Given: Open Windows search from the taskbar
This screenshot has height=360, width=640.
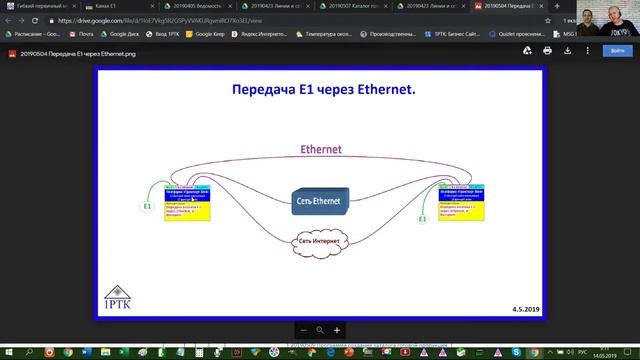Looking at the screenshot, I should 29,352.
